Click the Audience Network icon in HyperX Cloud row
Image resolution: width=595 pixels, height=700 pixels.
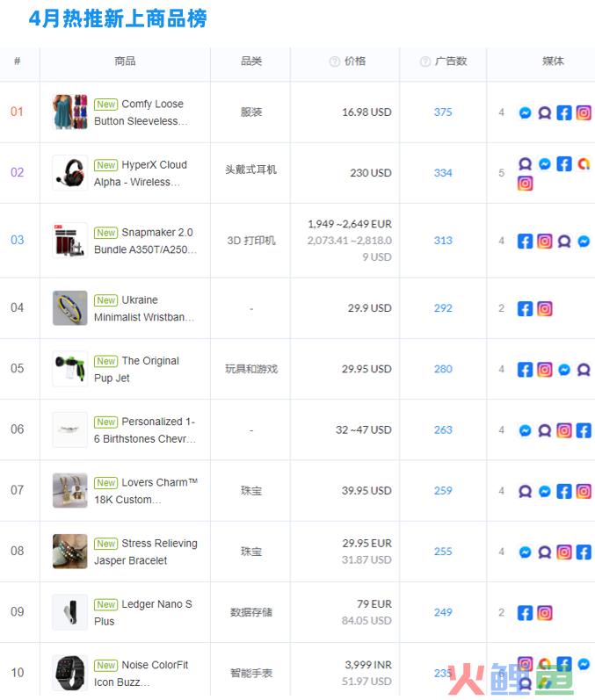[x=526, y=164]
